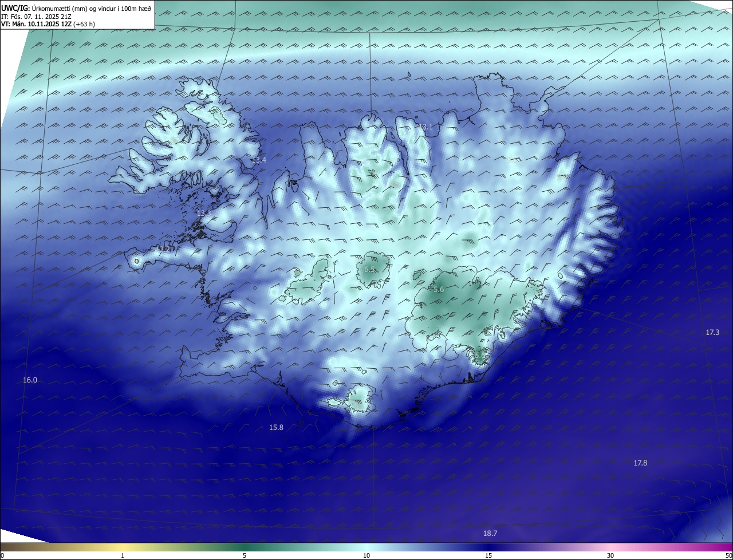Click the 10 tick on the color scale
This screenshot has height=560, width=733.
tap(366, 555)
